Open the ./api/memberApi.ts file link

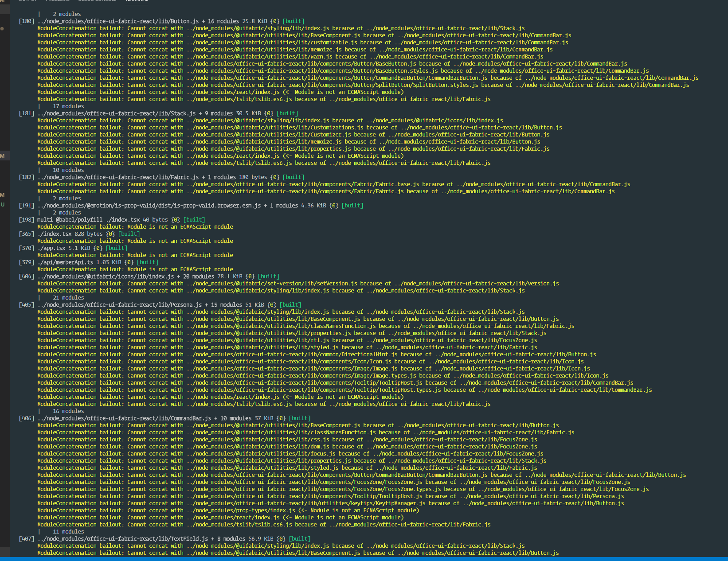click(65, 262)
